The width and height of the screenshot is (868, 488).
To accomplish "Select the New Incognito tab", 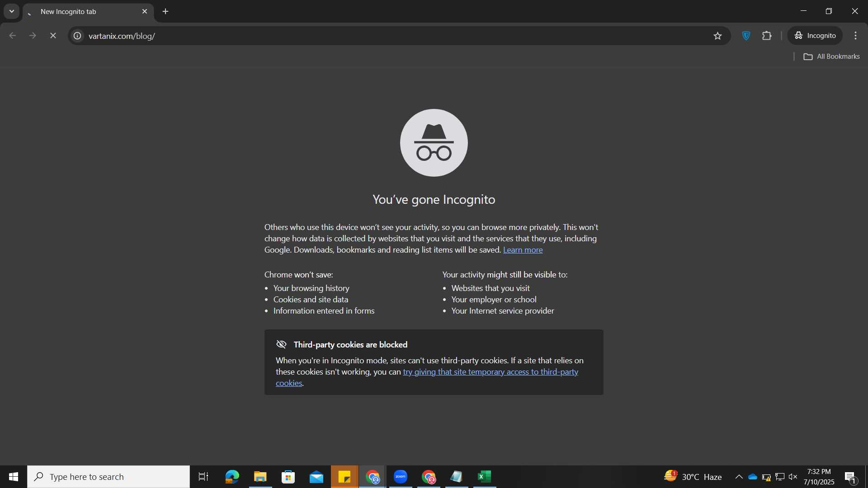I will tap(88, 12).
